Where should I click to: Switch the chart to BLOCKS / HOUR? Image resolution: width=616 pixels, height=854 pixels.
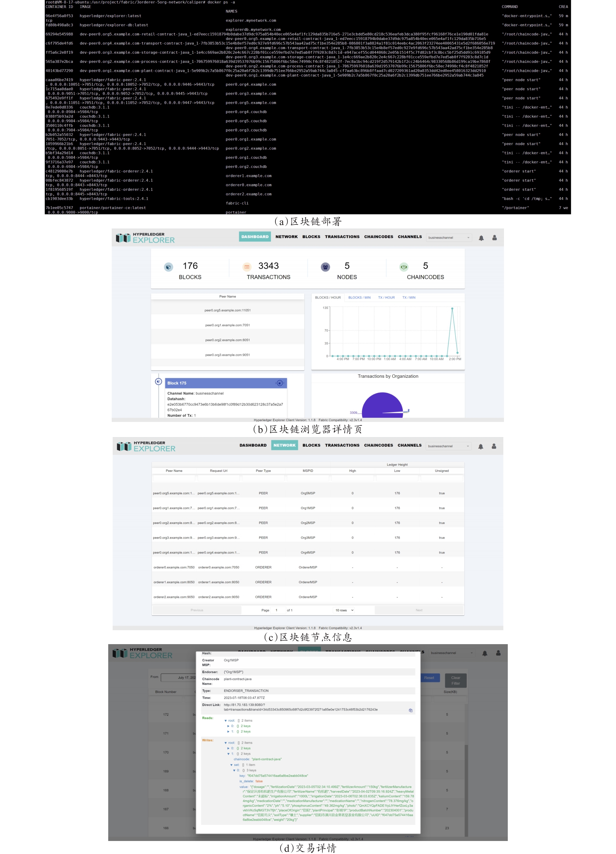328,297
